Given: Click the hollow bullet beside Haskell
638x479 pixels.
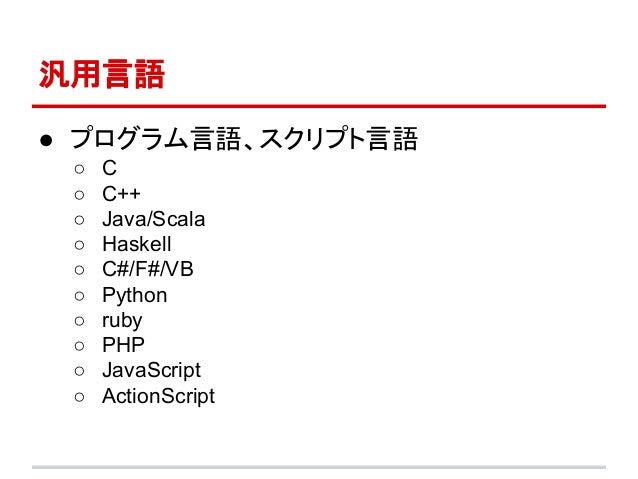Looking at the screenshot, I should [x=79, y=245].
